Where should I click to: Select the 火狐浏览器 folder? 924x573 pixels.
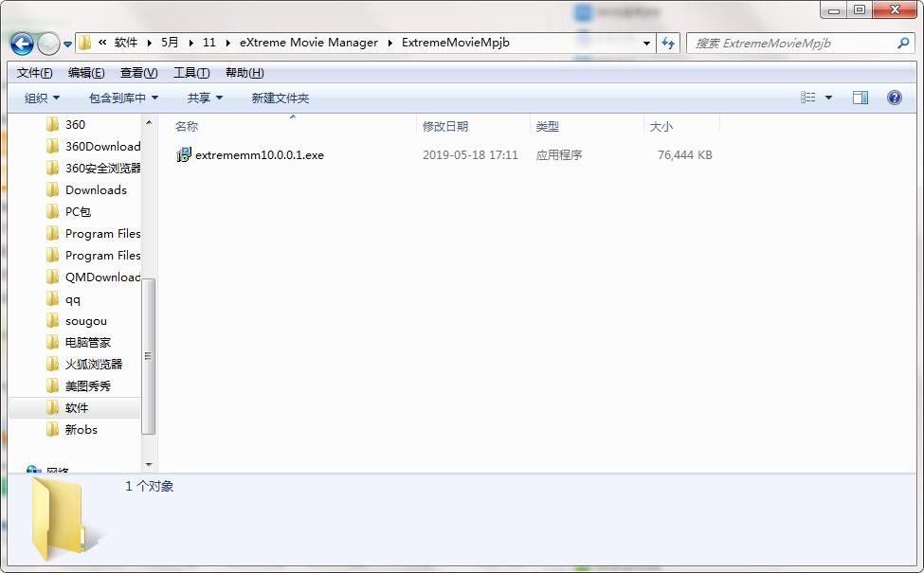(93, 365)
